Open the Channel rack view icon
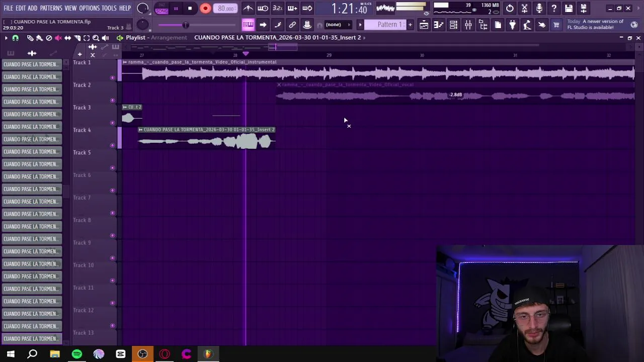 [x=453, y=25]
